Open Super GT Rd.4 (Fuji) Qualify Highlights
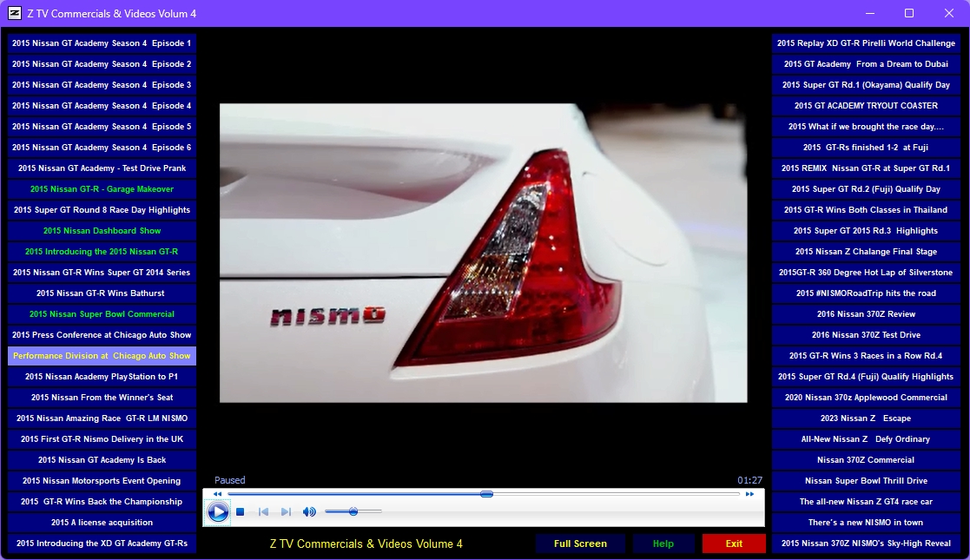Viewport: 970px width, 560px height. [866, 376]
